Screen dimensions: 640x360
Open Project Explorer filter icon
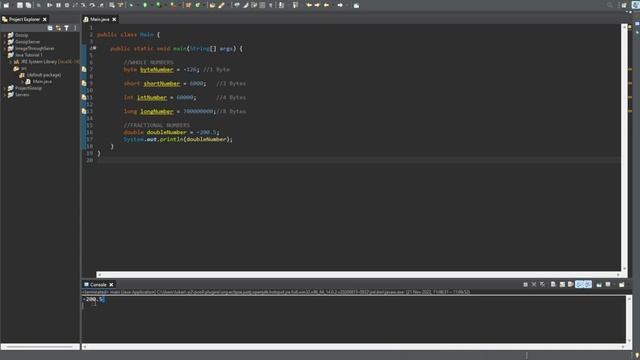coord(67,28)
